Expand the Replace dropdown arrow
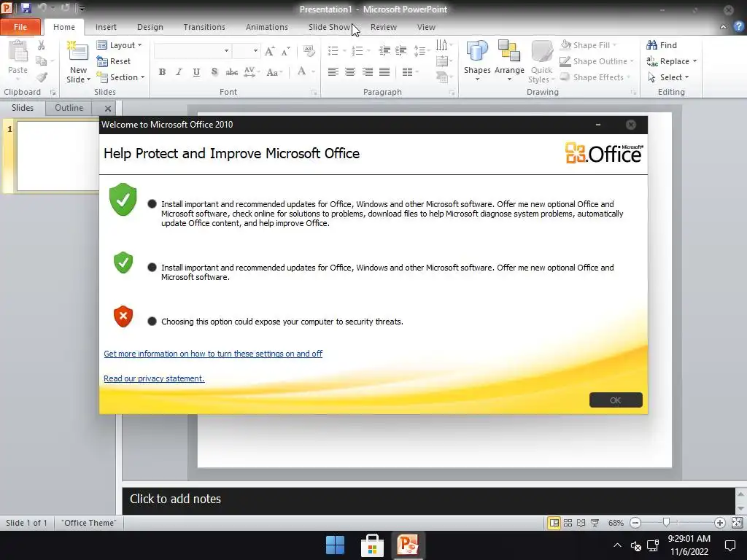 694,61
